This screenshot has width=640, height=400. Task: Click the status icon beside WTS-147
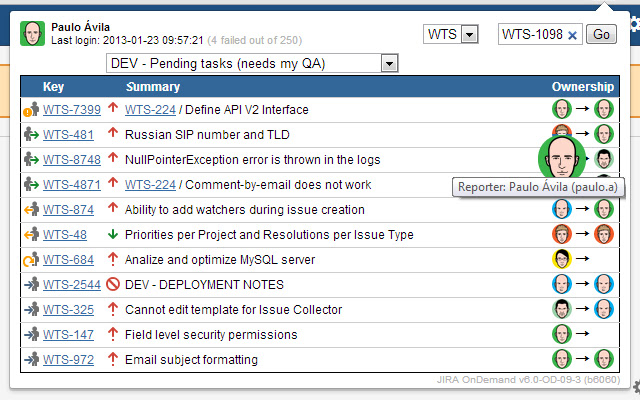[x=31, y=334]
